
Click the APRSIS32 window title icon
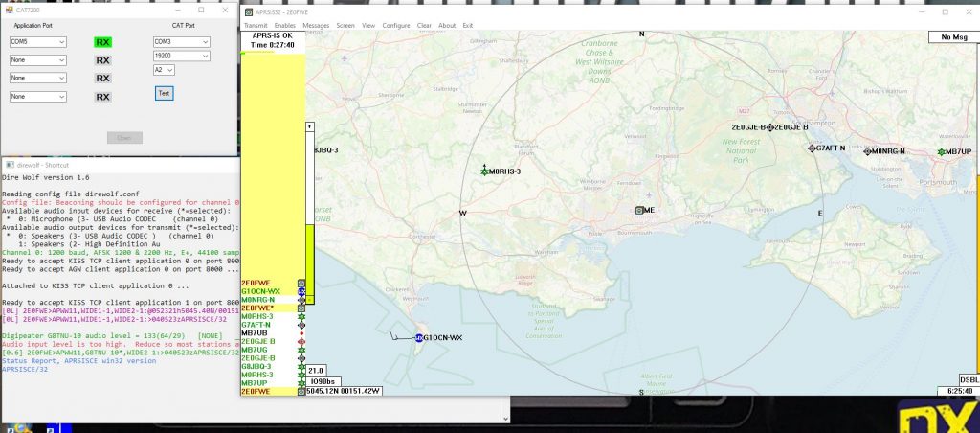249,11
